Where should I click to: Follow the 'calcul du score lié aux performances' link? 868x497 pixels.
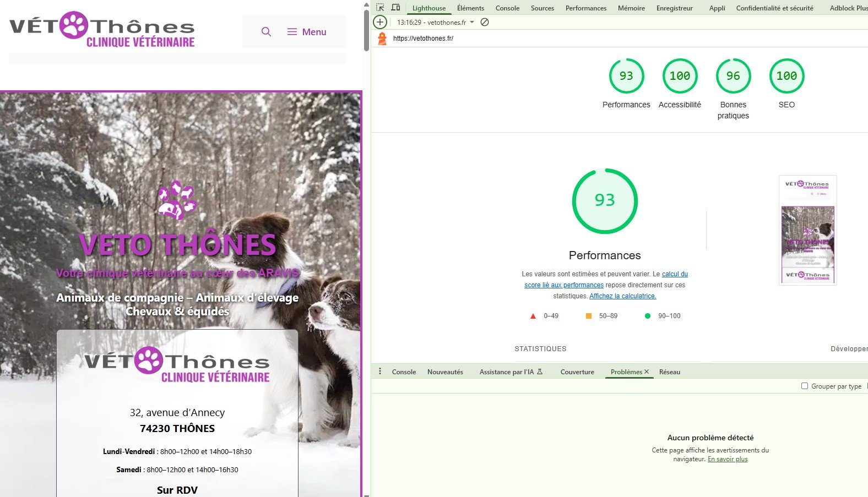[606, 280]
